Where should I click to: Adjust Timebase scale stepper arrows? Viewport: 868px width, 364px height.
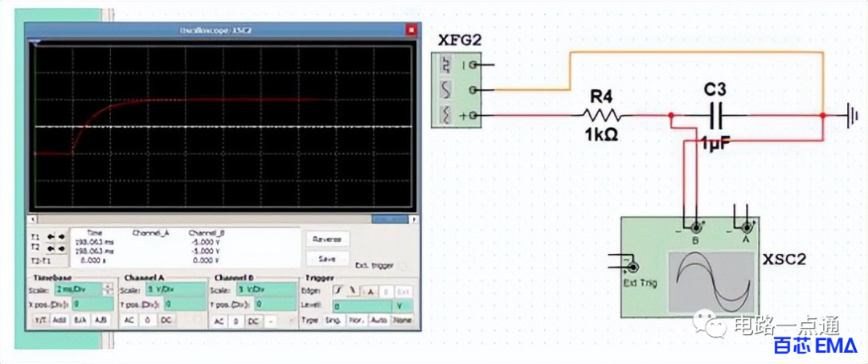click(108, 289)
